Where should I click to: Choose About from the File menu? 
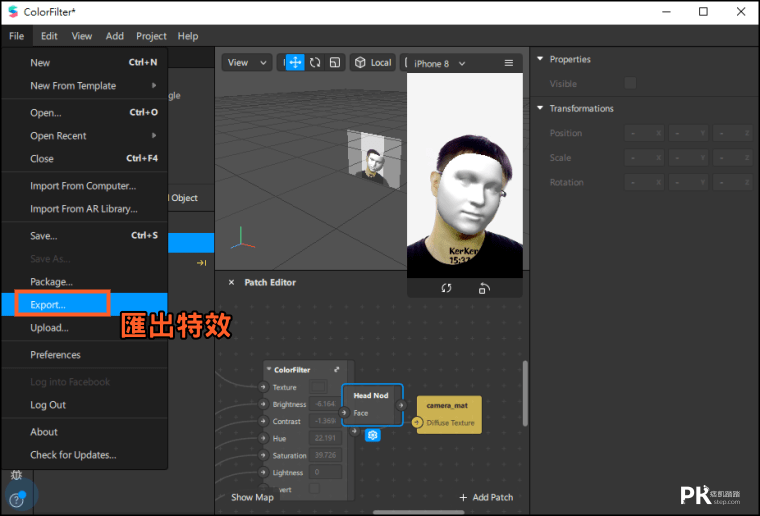(85, 432)
